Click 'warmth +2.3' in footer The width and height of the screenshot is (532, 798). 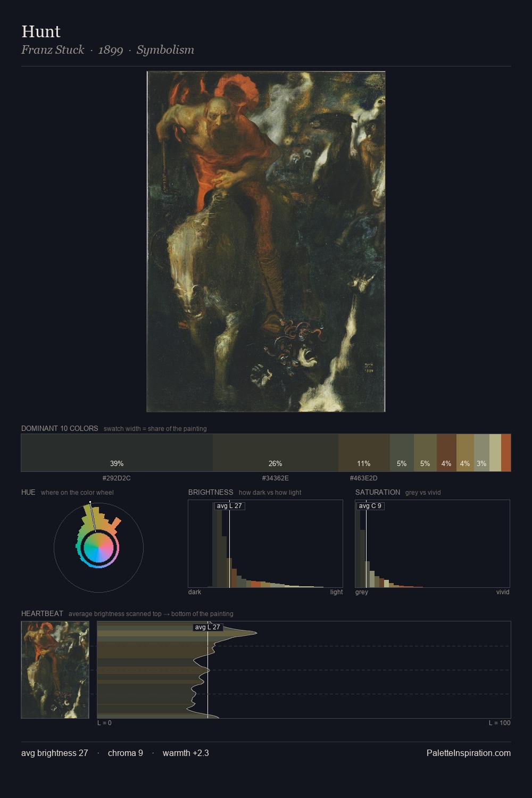click(186, 753)
